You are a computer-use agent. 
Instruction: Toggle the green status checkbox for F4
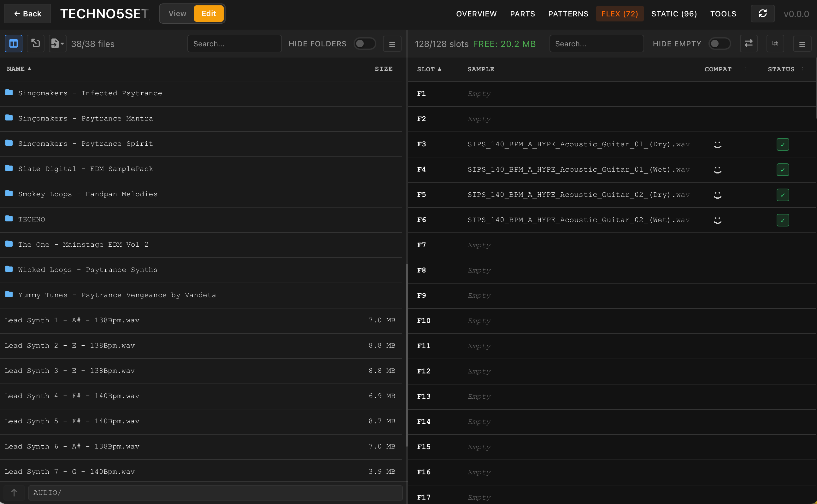click(x=783, y=170)
